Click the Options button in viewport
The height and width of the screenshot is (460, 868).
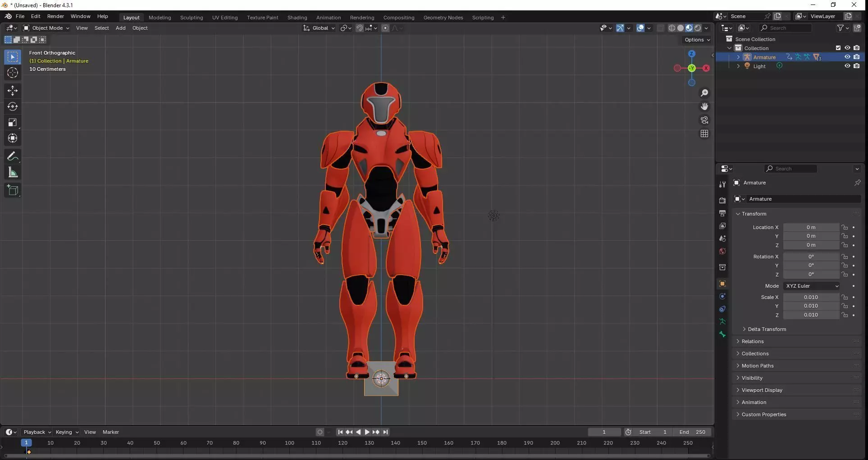coord(697,40)
